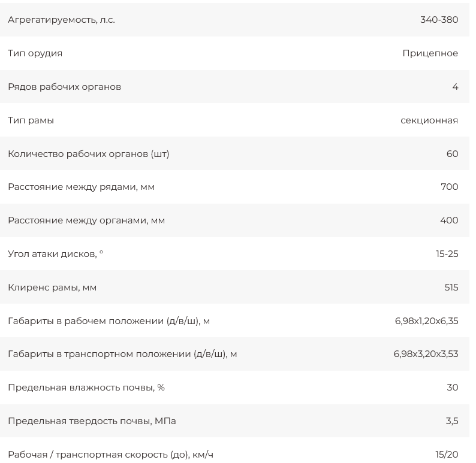
Task: Click the "Прицепное" value
Action: tap(430, 53)
